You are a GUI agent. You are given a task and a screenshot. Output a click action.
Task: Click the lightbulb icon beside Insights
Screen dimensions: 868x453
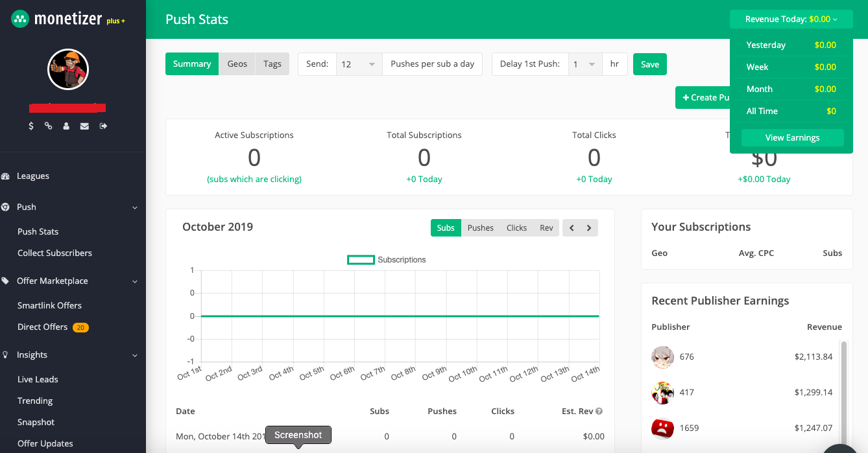point(5,354)
